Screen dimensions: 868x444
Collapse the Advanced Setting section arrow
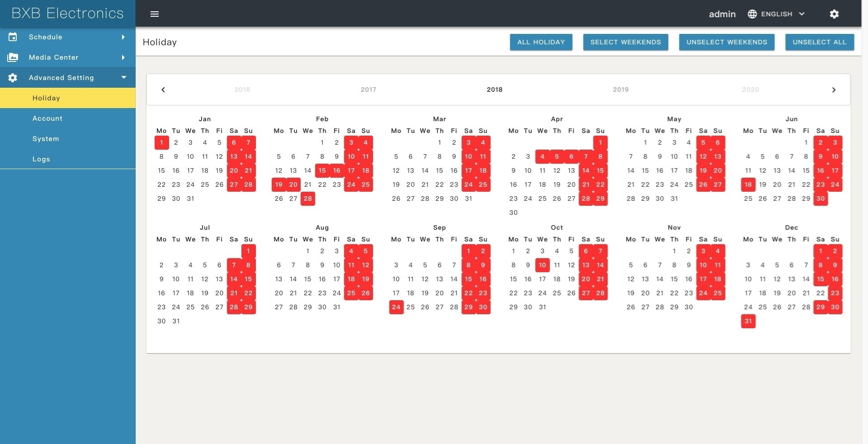[123, 77]
